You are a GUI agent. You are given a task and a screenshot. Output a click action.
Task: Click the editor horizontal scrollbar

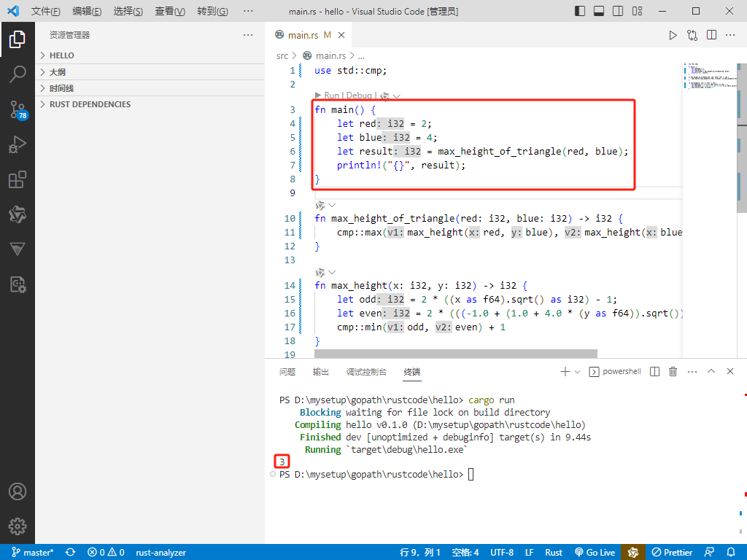455,354
